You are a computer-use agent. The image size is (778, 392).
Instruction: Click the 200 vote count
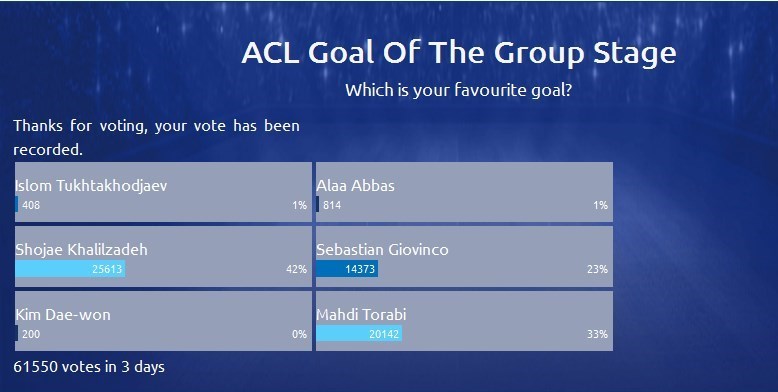click(x=31, y=334)
